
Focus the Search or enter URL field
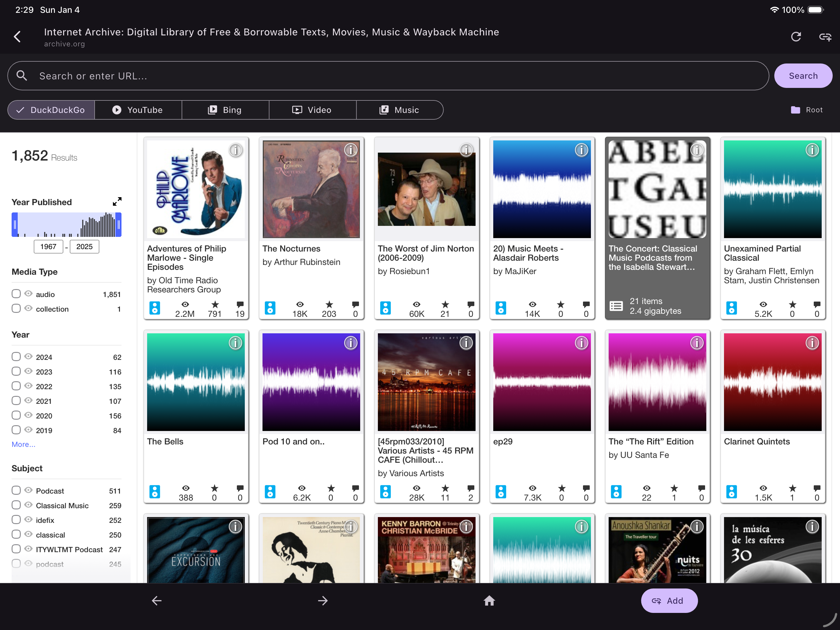(387, 76)
